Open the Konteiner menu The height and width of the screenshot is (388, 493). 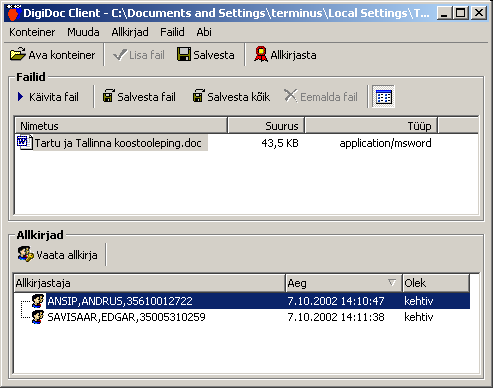32,32
